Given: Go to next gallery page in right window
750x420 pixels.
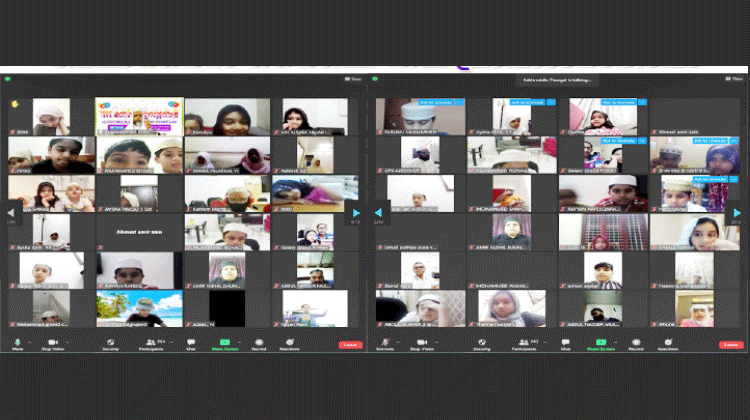Looking at the screenshot, I should tap(737, 212).
